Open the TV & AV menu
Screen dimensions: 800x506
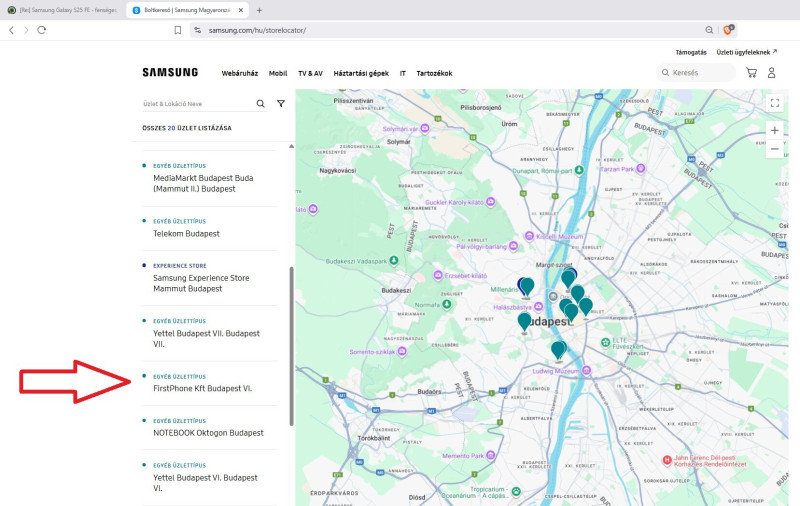pyautogui.click(x=310, y=73)
